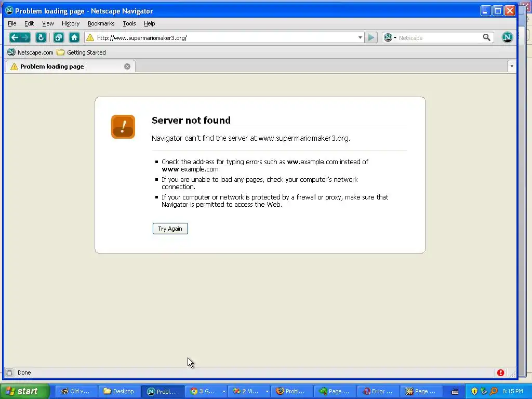
Task: Click the Netscape N throbber logo
Action: point(507,37)
